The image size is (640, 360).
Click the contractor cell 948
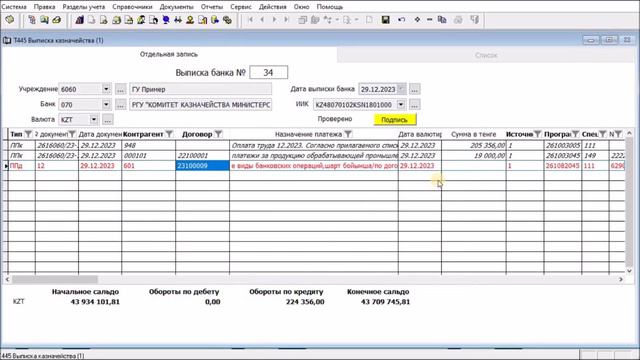149,145
